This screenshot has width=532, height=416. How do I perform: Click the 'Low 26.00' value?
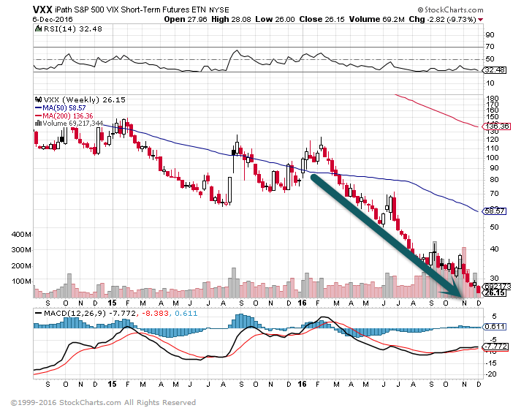(275, 19)
